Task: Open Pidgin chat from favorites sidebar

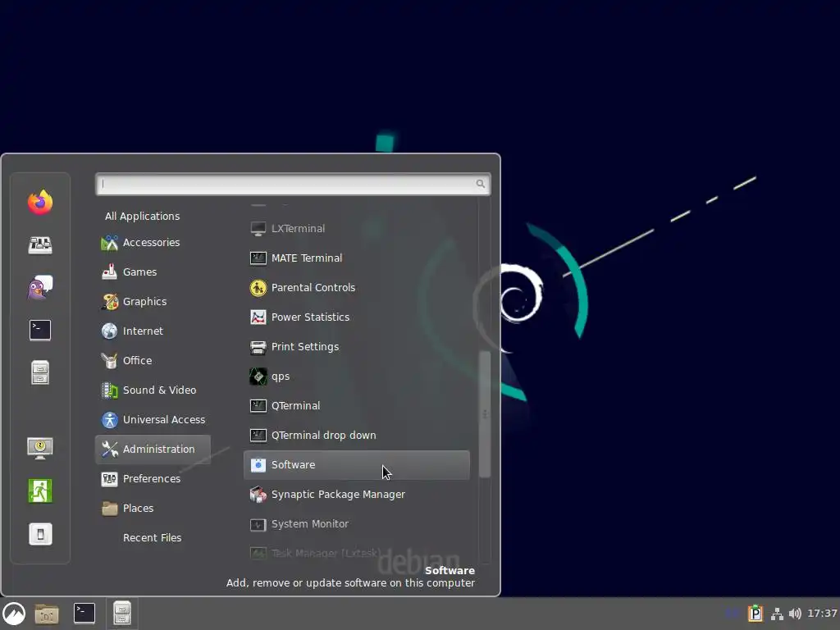Action: coord(40,288)
